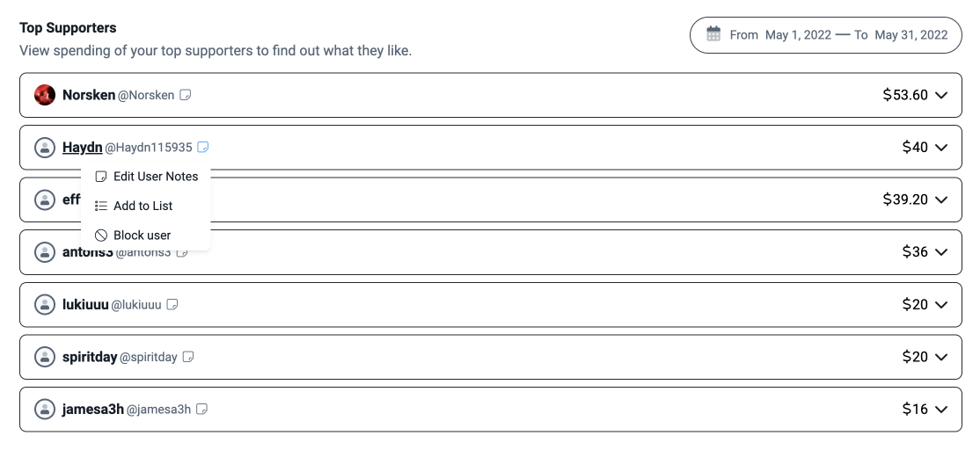Click the blue note icon beside @Haydn115935

click(202, 148)
